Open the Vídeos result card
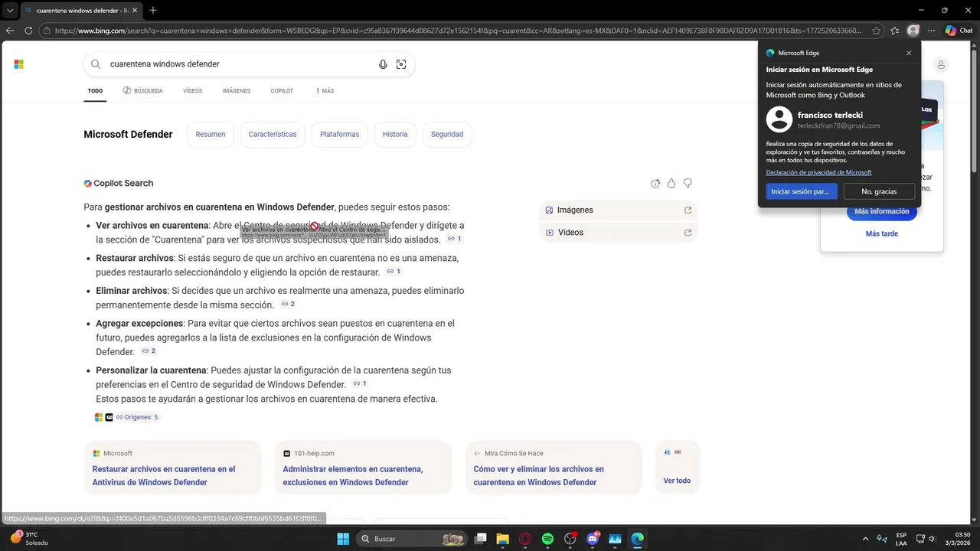The image size is (980, 551). [x=619, y=233]
